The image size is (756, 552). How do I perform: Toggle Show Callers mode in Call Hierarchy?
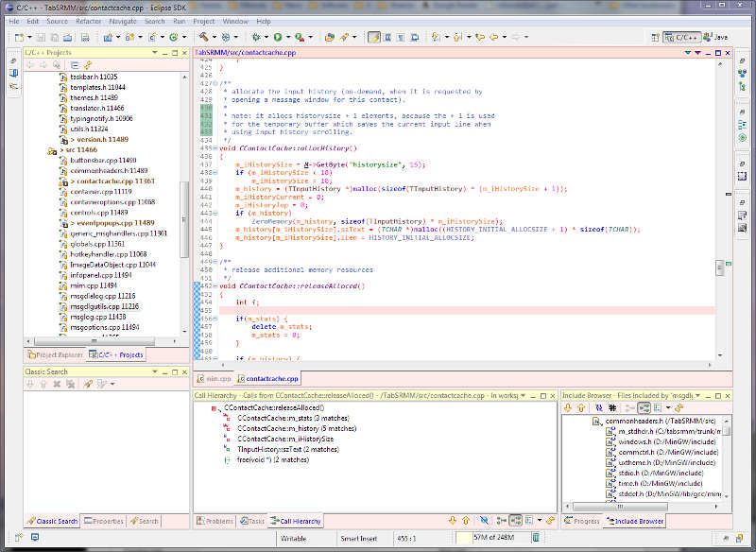(x=502, y=521)
